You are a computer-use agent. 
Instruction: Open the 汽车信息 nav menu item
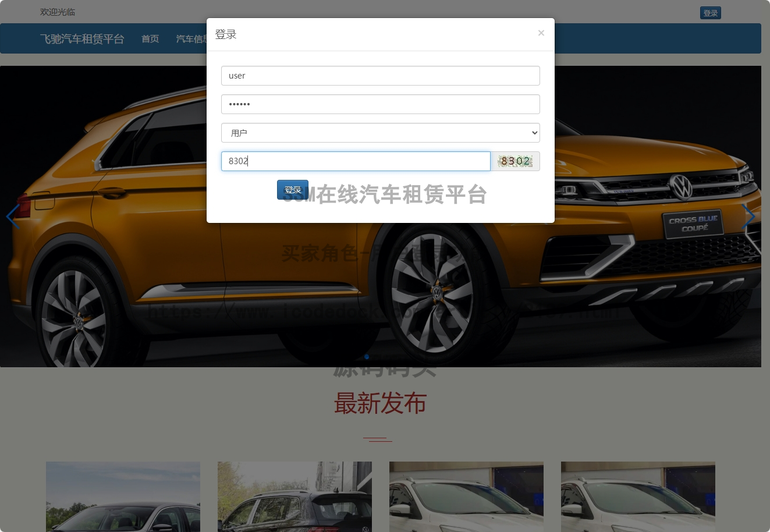191,38
